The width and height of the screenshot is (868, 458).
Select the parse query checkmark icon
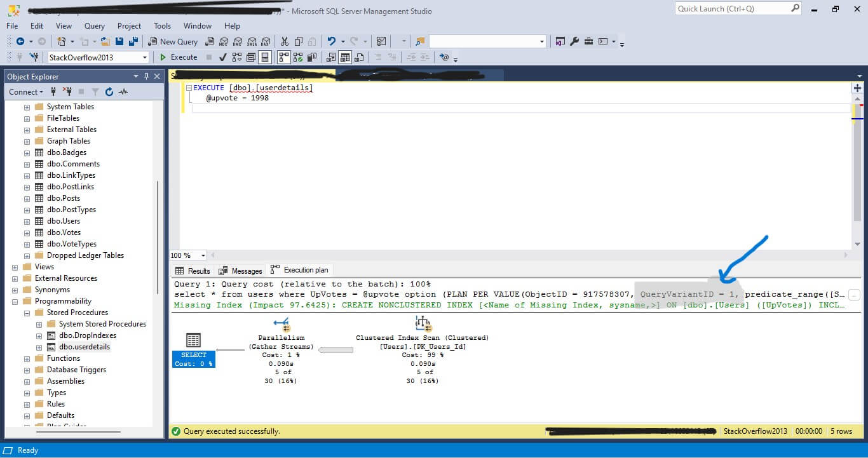tap(222, 57)
